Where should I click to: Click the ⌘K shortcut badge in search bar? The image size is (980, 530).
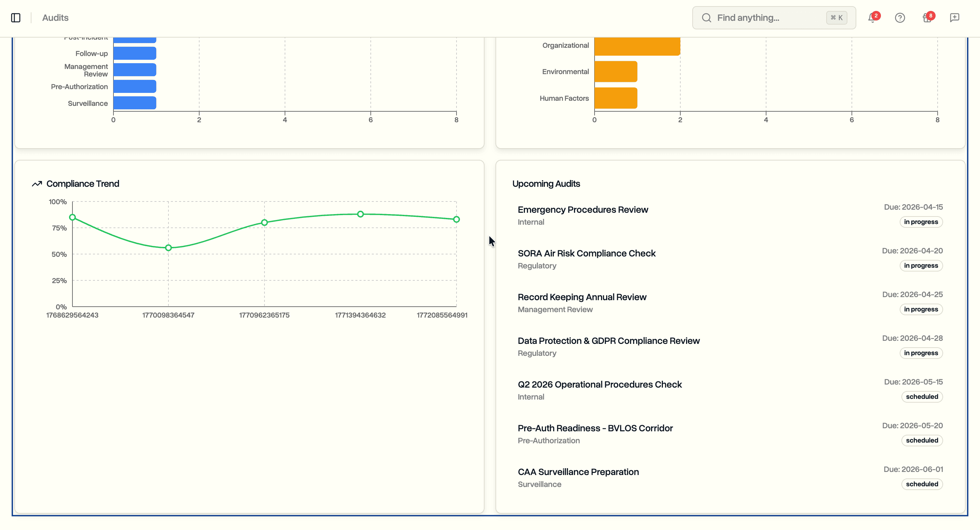[836, 17]
